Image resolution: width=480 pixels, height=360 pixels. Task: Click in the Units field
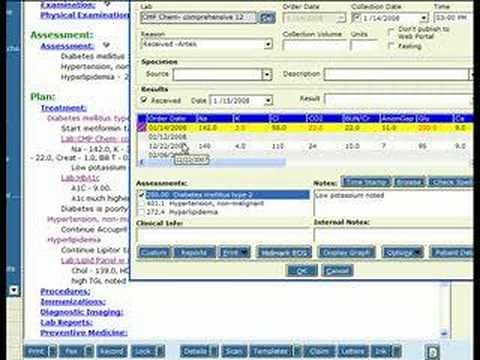364,45
